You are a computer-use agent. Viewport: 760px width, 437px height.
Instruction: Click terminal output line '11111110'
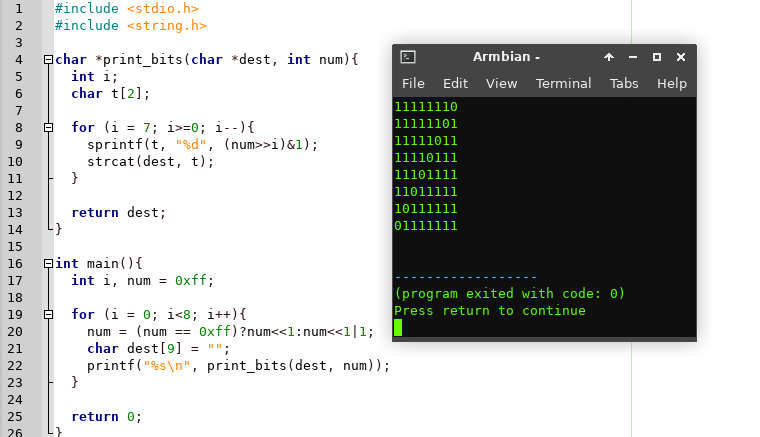[x=426, y=107]
